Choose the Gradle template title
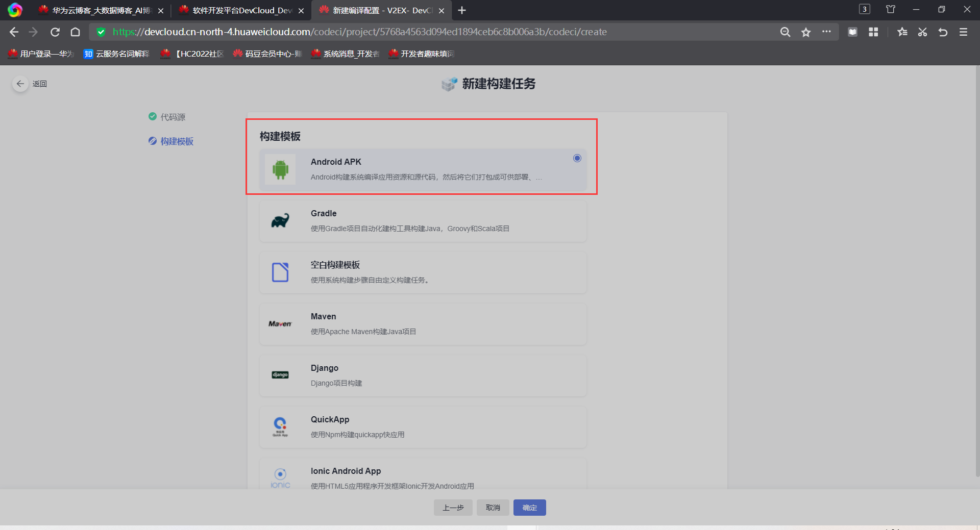980x530 pixels. tap(324, 213)
